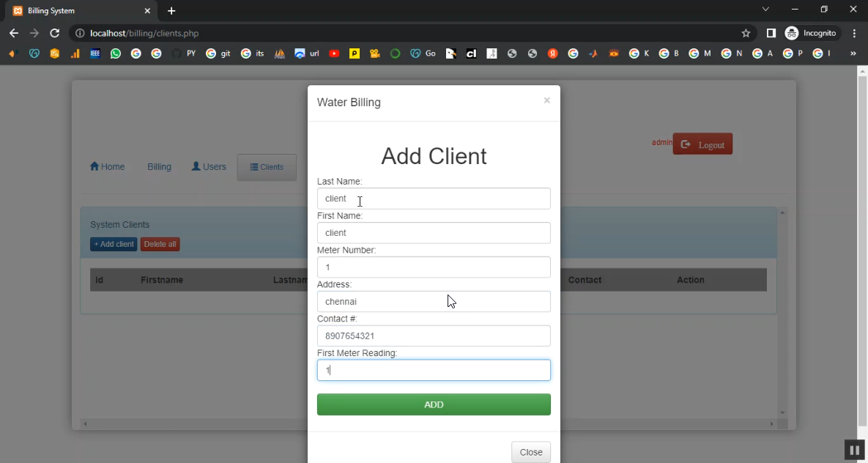Click the First Name input field
The image size is (868, 463).
coord(434,233)
